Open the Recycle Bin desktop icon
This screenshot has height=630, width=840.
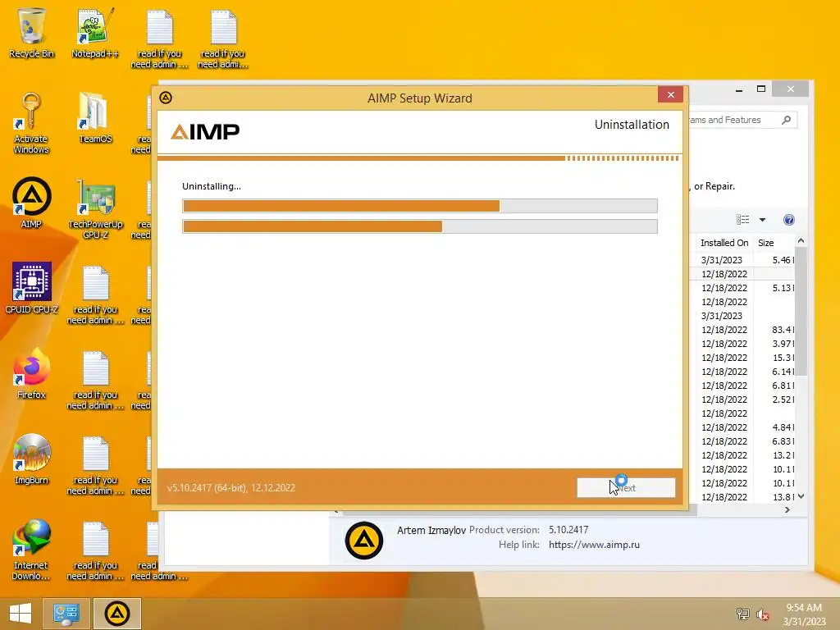(x=32, y=33)
